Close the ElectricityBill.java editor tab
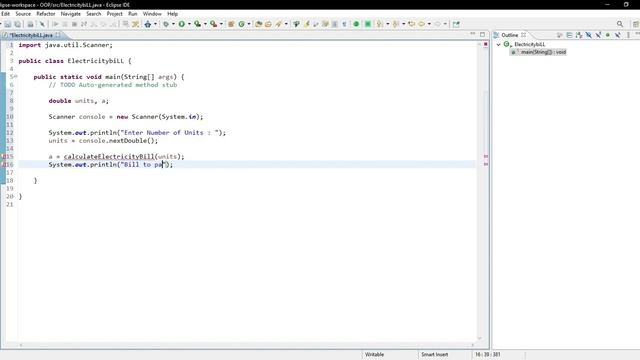The height and width of the screenshot is (360, 640). point(58,35)
